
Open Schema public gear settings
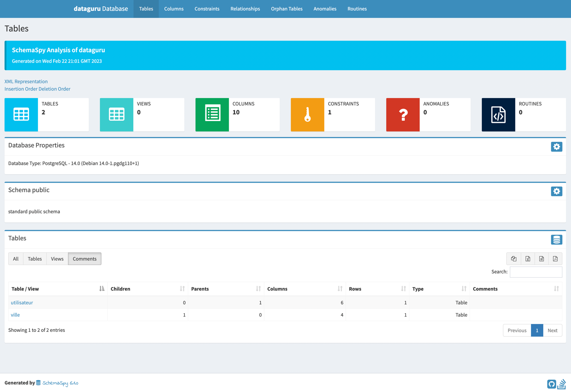pyautogui.click(x=557, y=191)
